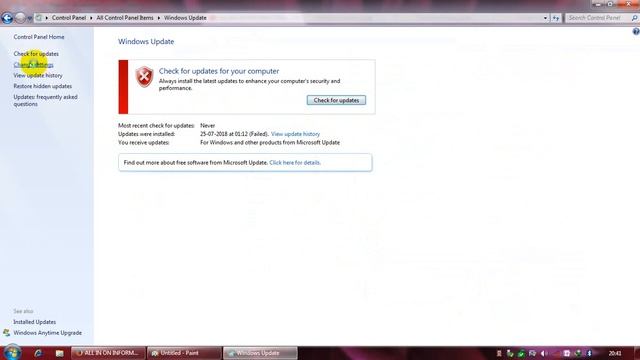This screenshot has height=360, width=640.
Task: Open Installed Updates link
Action: coord(34,322)
